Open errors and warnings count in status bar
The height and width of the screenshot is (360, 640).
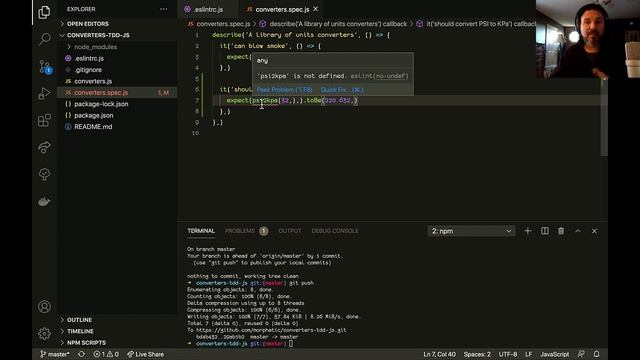pos(106,354)
